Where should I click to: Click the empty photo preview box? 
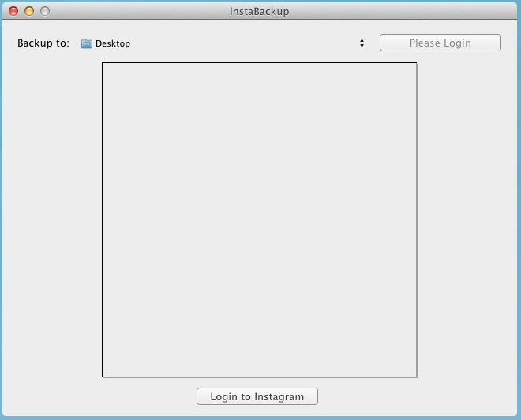click(x=260, y=220)
